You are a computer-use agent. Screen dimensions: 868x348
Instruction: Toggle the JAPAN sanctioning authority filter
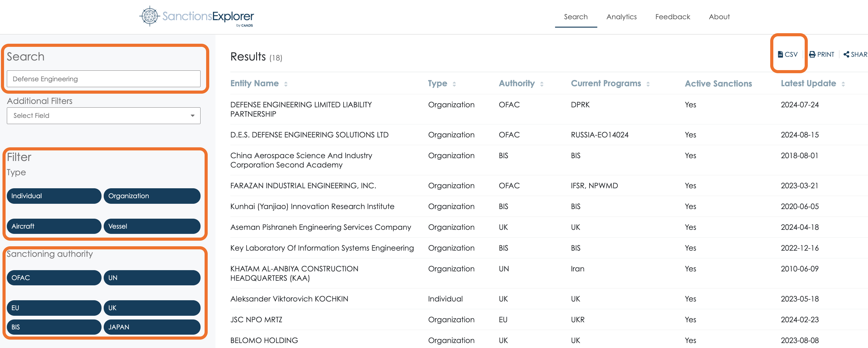point(152,327)
